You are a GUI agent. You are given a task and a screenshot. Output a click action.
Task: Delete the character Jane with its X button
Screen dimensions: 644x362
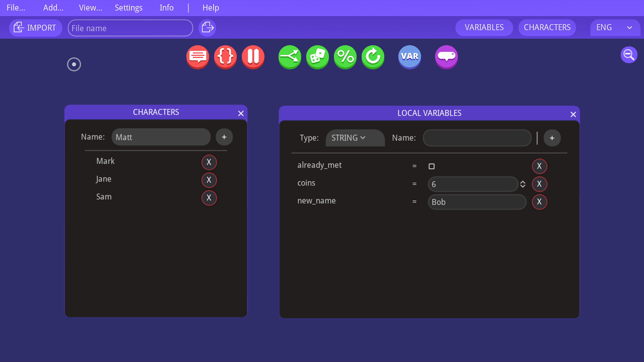tap(209, 180)
